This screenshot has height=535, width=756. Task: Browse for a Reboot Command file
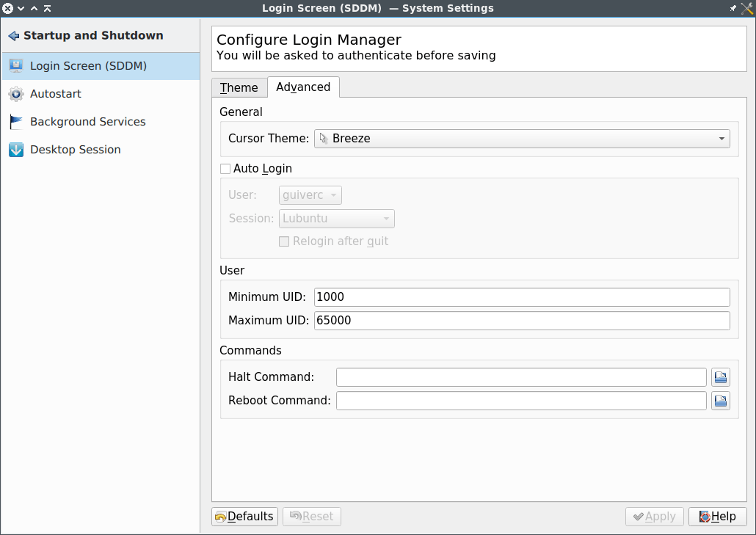[x=720, y=401]
